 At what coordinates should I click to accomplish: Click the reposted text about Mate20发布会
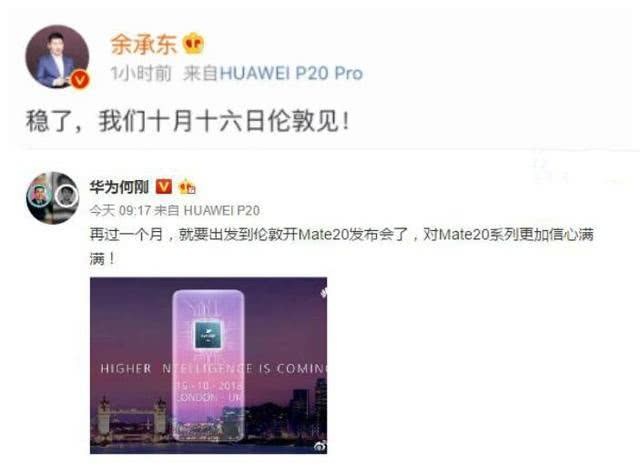point(342,246)
